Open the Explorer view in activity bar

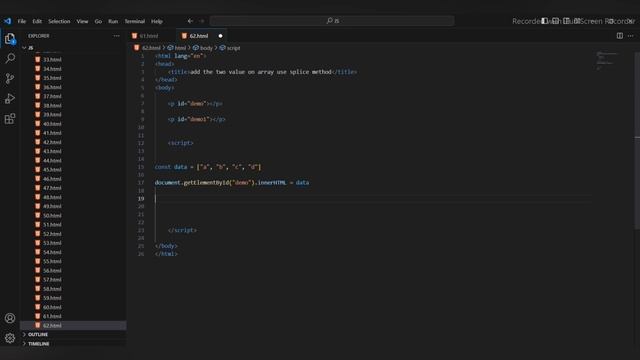coord(10,38)
